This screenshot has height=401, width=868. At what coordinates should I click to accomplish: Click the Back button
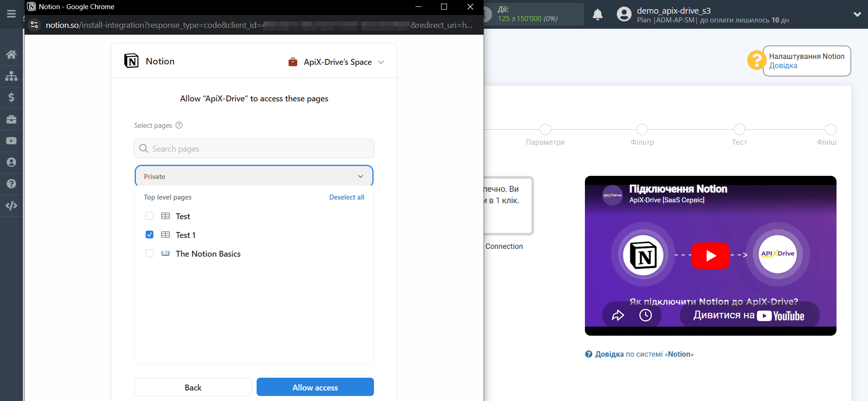(193, 387)
